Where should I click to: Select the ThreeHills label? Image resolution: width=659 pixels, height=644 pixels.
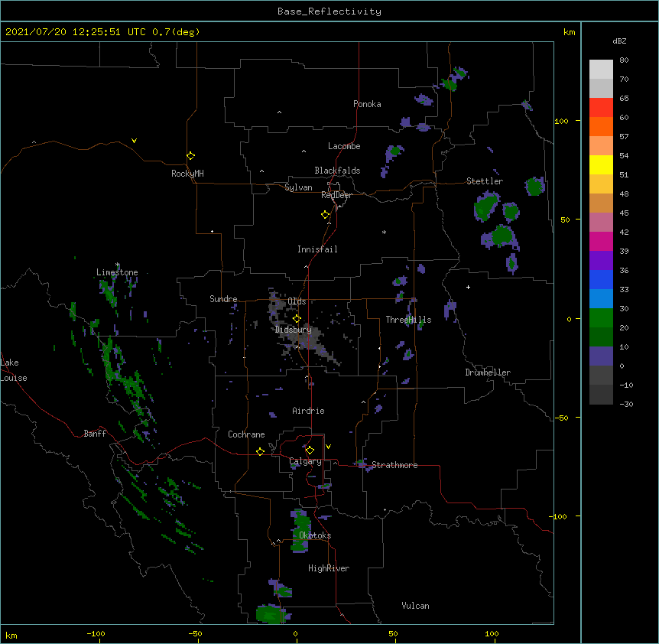(408, 320)
